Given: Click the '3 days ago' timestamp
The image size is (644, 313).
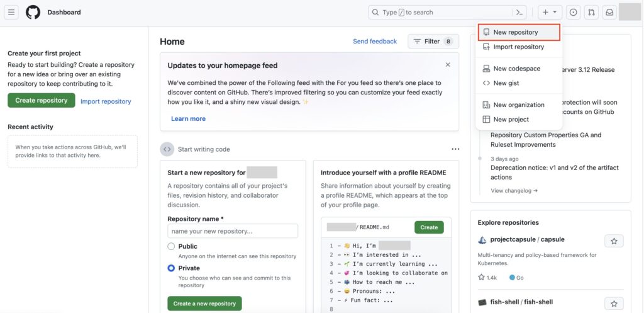Looking at the screenshot, I should click(504, 159).
